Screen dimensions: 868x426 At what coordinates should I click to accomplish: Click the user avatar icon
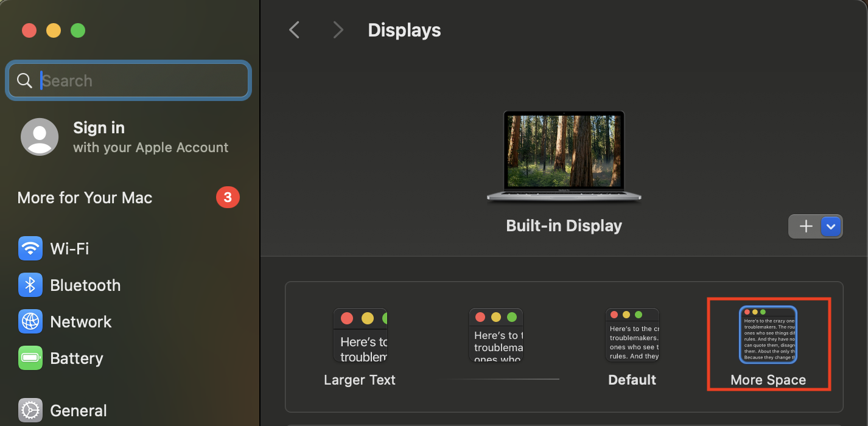point(40,137)
